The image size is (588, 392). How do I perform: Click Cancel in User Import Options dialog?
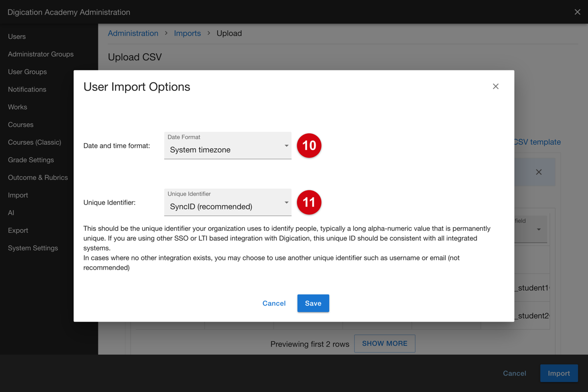click(x=274, y=303)
